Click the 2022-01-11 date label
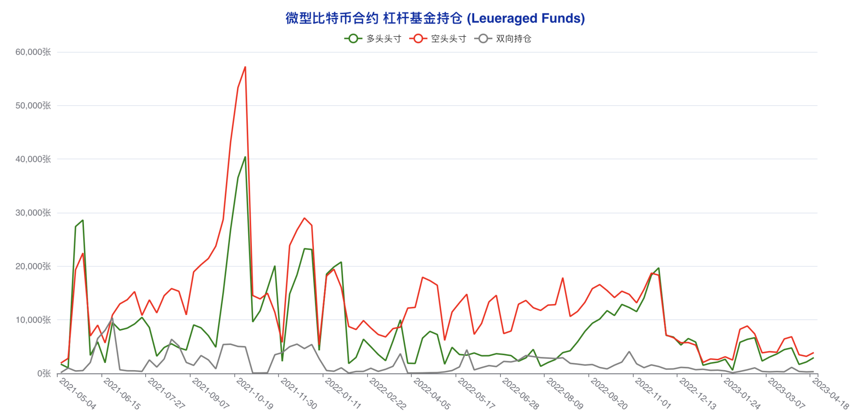The height and width of the screenshot is (418, 868). pyautogui.click(x=343, y=394)
